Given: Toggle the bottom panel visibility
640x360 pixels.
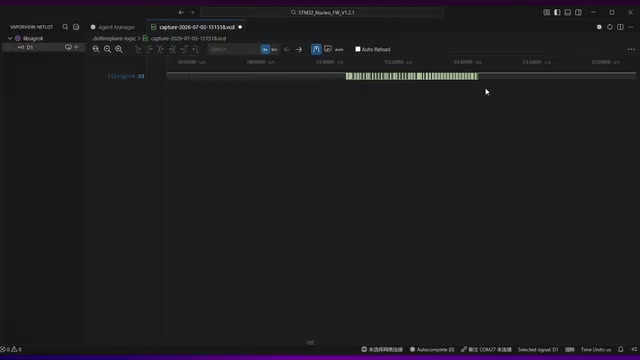Looking at the screenshot, I should pos(568,13).
